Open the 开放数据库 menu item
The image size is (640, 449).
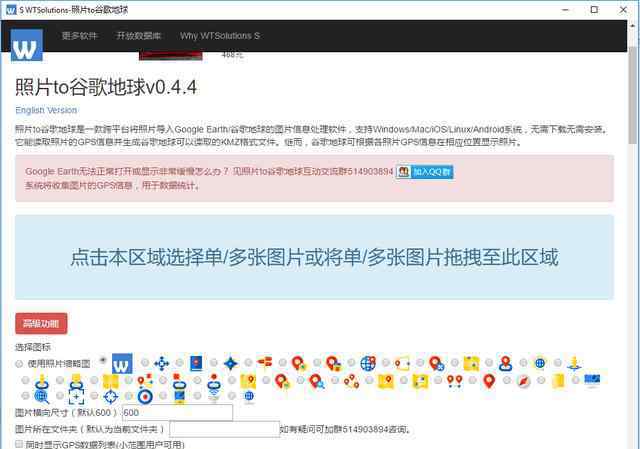coord(139,36)
